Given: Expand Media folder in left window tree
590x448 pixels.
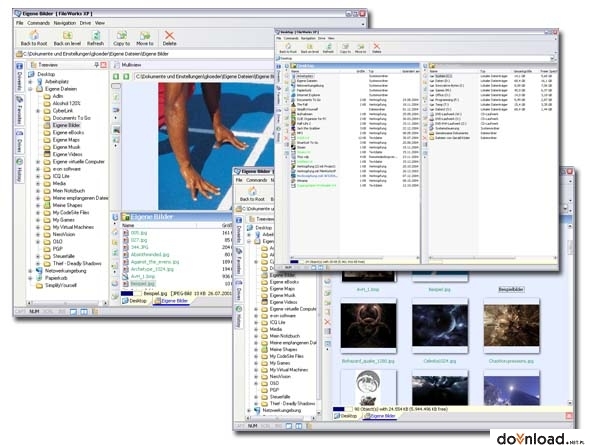Looking at the screenshot, I should click(x=38, y=184).
